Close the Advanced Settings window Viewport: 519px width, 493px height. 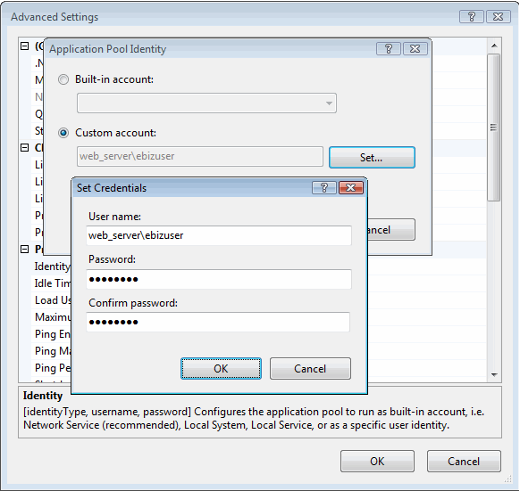coord(498,17)
